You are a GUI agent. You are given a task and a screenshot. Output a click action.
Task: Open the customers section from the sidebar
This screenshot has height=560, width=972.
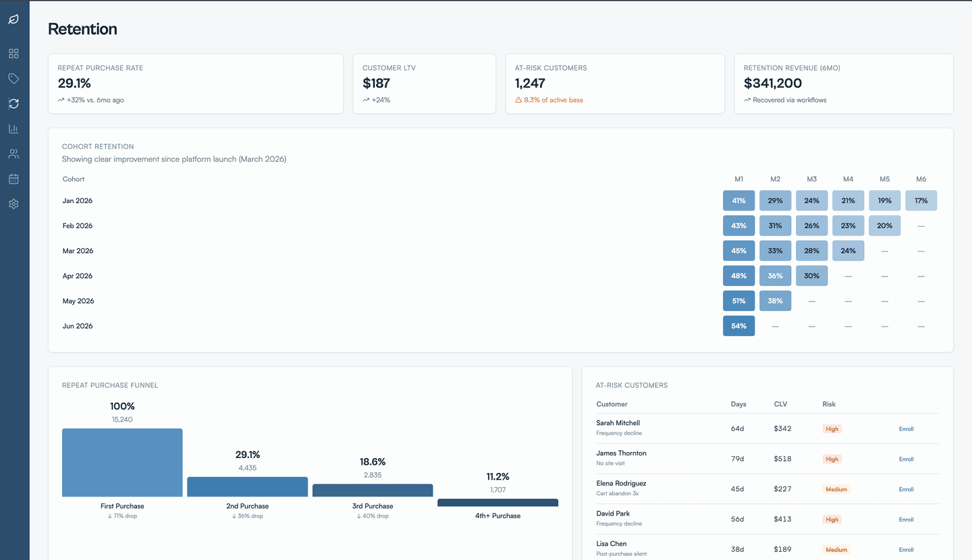(x=13, y=153)
